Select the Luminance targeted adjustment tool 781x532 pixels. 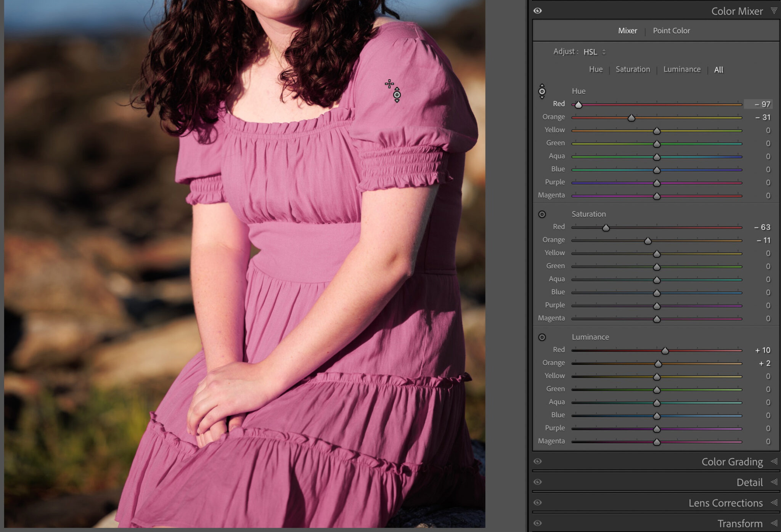tap(542, 337)
